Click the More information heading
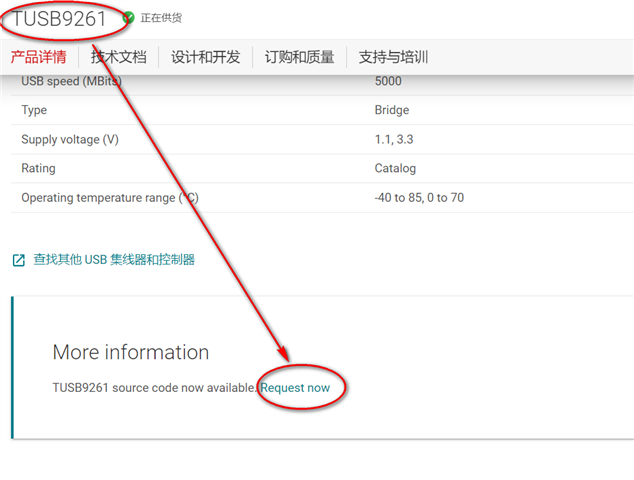Image resolution: width=634 pixels, height=480 pixels. [x=131, y=352]
